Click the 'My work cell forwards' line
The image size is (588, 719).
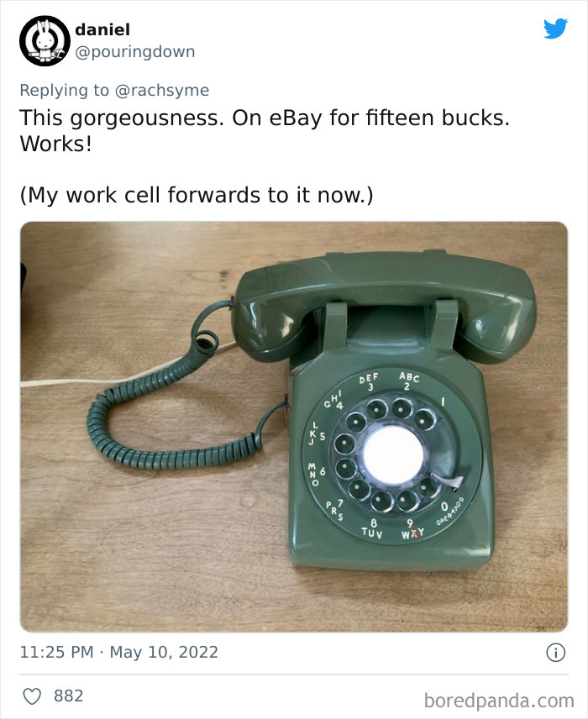click(x=197, y=195)
